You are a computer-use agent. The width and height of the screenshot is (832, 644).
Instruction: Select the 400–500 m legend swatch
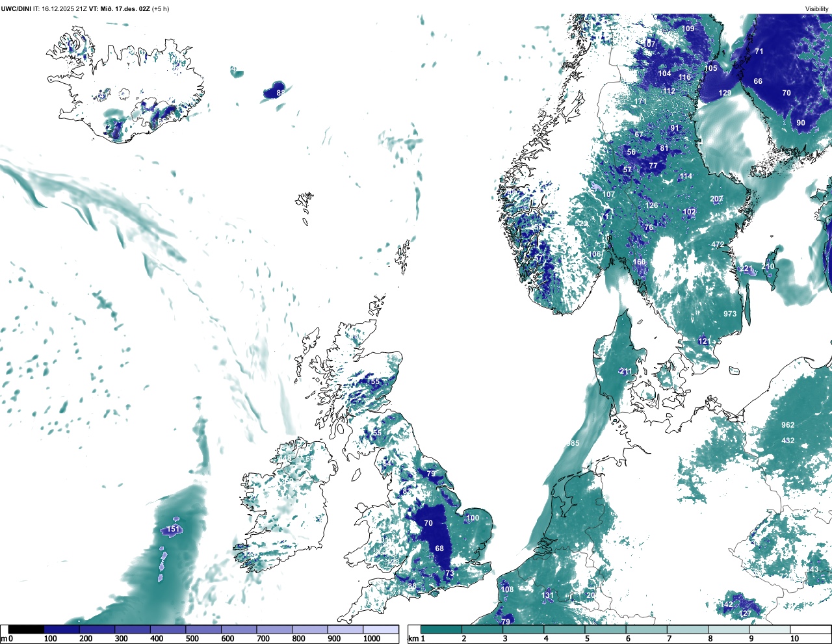[x=168, y=630]
